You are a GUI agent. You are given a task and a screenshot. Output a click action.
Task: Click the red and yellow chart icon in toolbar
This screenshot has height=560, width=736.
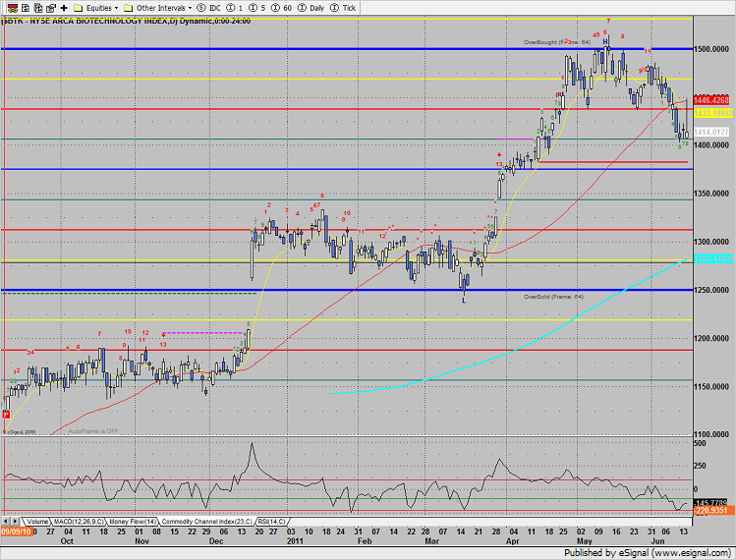13,8
